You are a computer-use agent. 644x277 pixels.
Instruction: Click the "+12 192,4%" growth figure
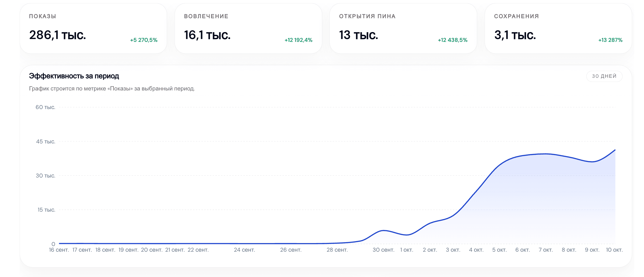click(x=298, y=40)
